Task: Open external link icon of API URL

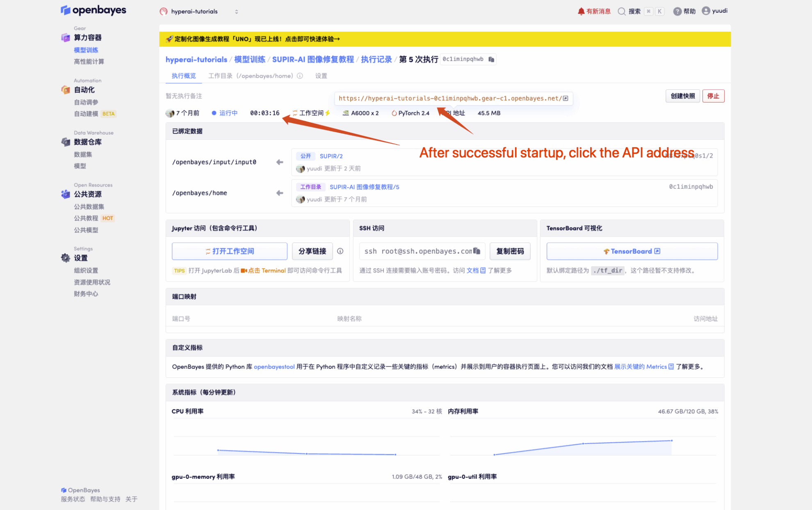Action: tap(566, 98)
